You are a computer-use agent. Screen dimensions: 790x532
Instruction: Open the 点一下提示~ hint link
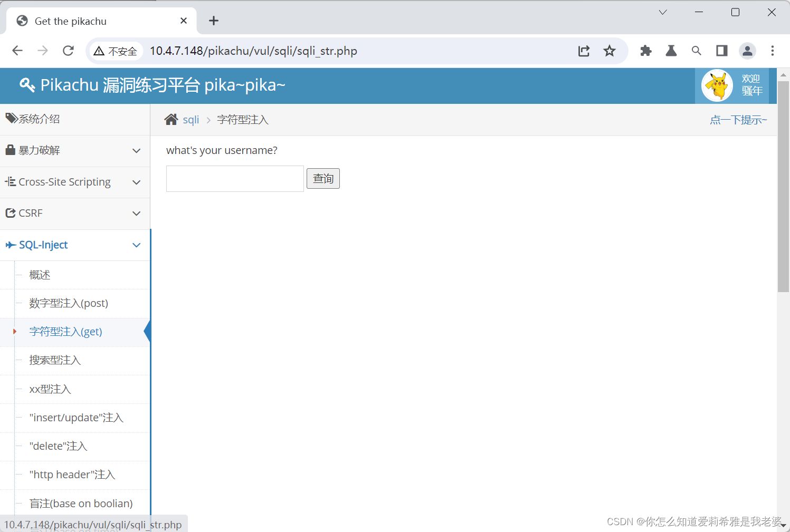(738, 119)
